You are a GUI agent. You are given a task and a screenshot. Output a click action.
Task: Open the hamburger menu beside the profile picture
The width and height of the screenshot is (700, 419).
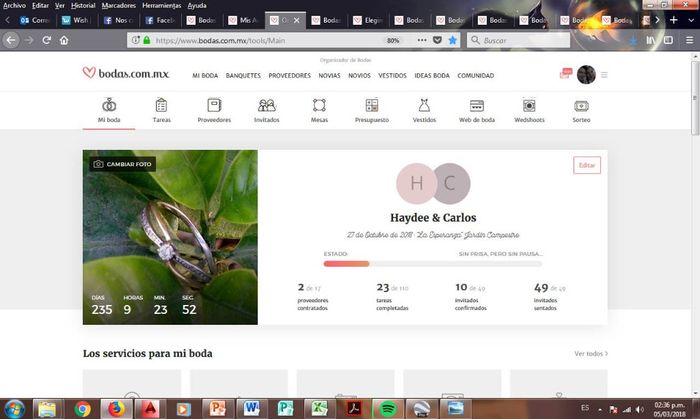pos(604,75)
